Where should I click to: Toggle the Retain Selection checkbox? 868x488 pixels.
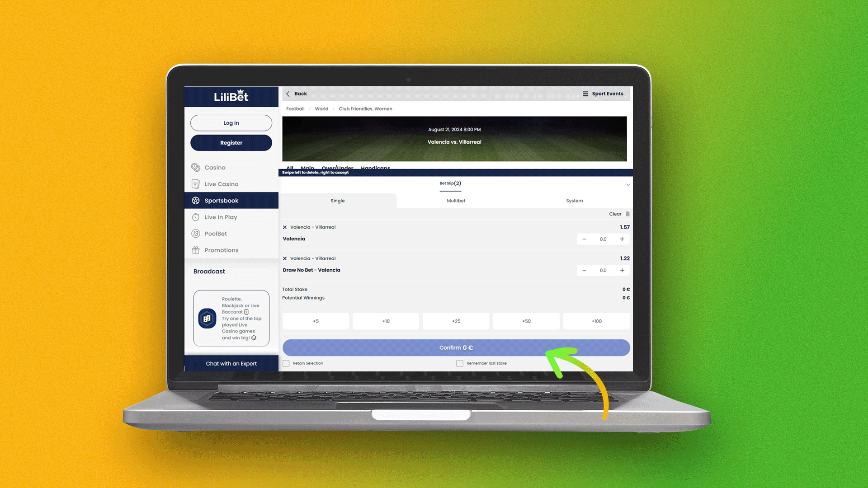[286, 363]
